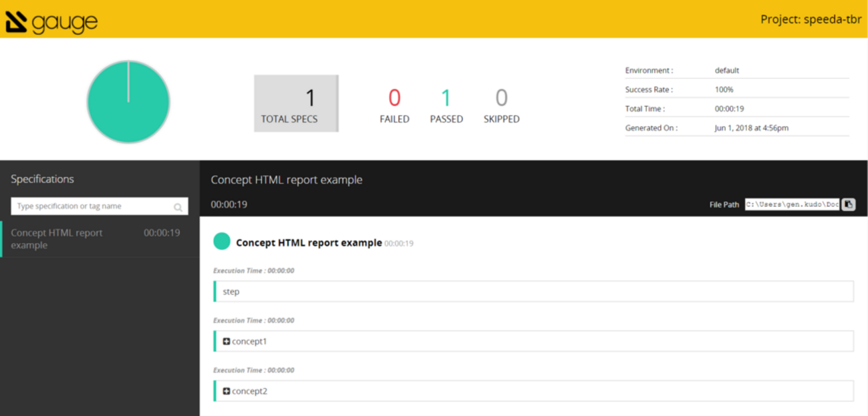Filter by Passed specs count
The width and height of the screenshot is (868, 416).
coord(446,106)
